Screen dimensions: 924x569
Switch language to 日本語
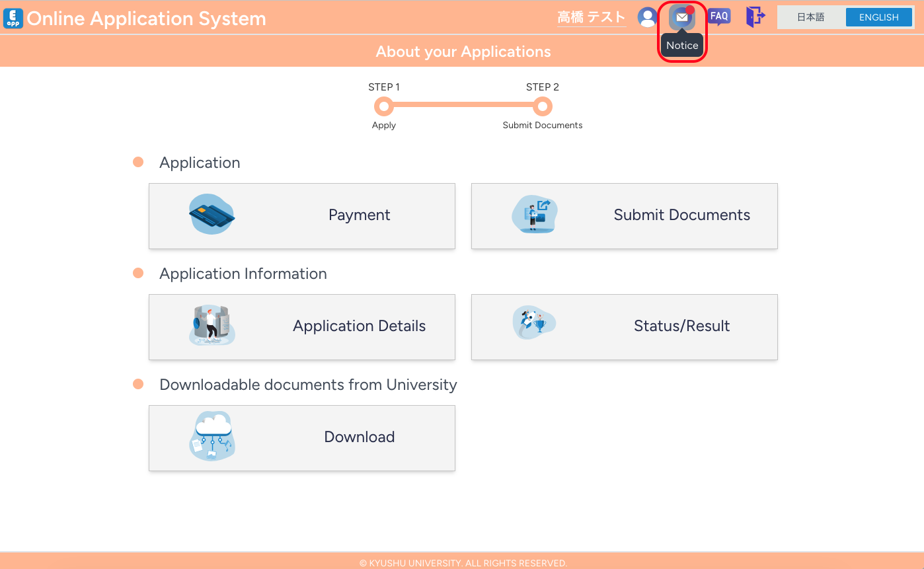810,17
